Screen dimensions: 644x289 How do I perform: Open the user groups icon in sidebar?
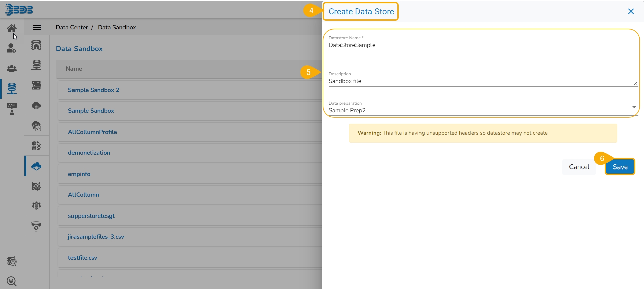(12, 68)
